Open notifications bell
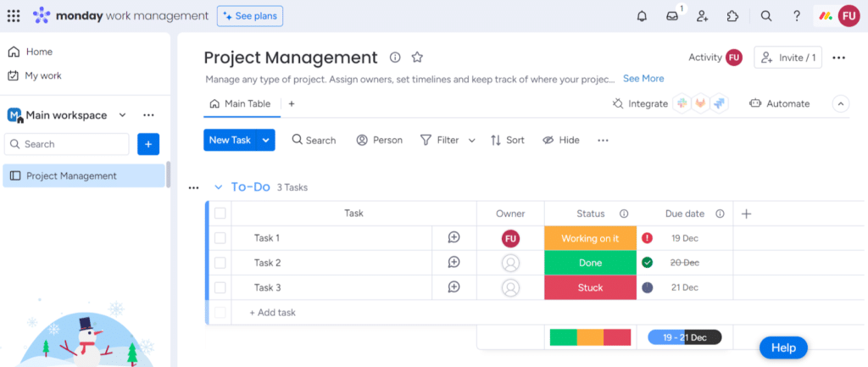The height and width of the screenshot is (367, 868). (x=642, y=16)
